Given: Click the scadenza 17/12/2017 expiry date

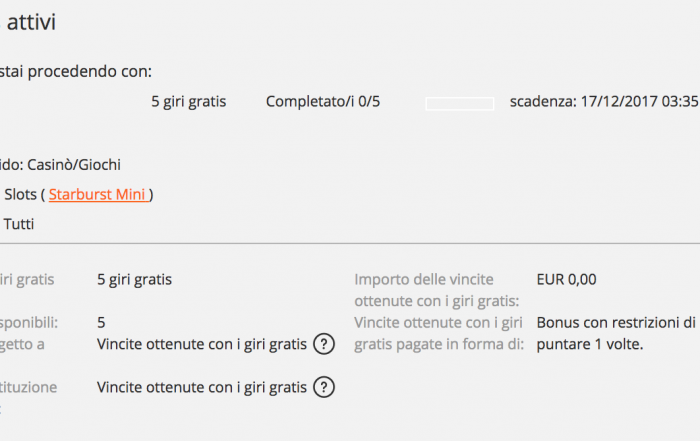Looking at the screenshot, I should (604, 102).
